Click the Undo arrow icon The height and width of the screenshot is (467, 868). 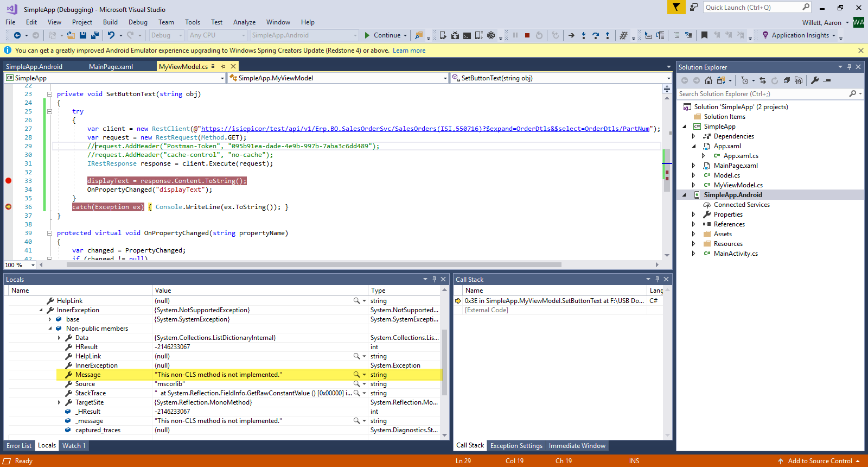[x=111, y=35]
